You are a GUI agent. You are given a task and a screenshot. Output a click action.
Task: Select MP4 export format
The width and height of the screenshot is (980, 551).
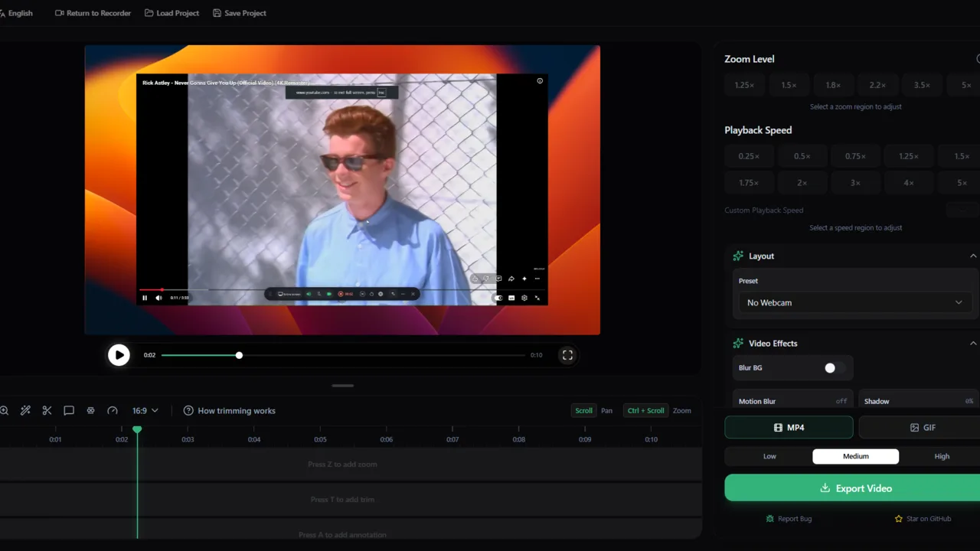coord(789,428)
